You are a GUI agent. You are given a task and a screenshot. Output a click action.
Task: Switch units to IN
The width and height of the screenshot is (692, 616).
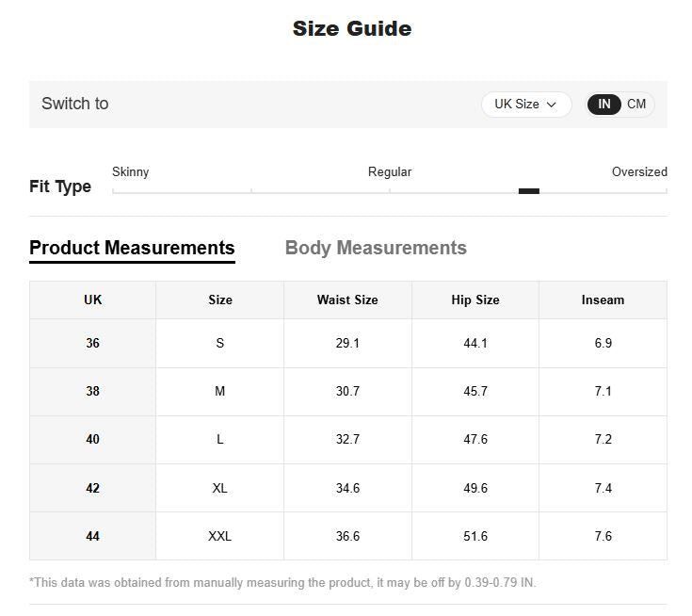603,105
